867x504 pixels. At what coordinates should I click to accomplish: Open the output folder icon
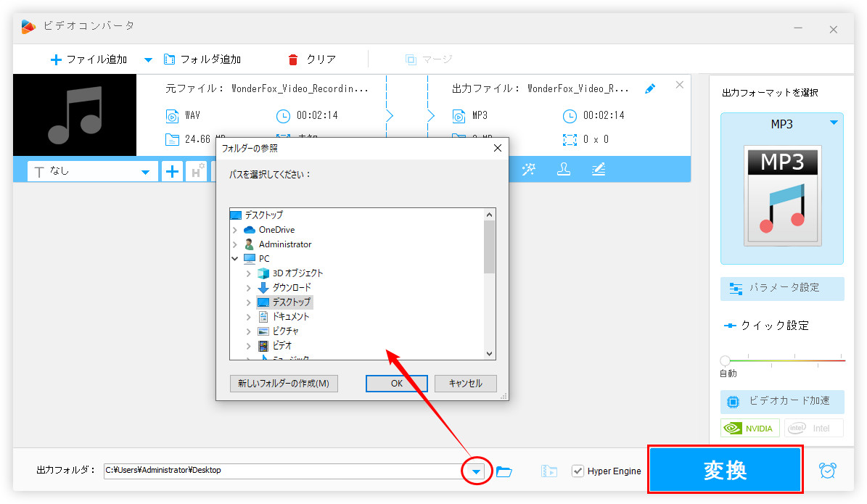(x=504, y=471)
